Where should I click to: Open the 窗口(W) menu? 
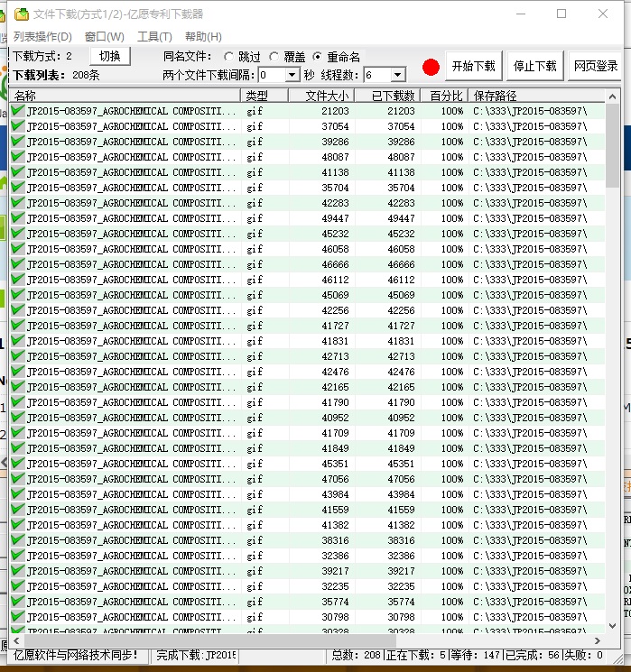(104, 36)
